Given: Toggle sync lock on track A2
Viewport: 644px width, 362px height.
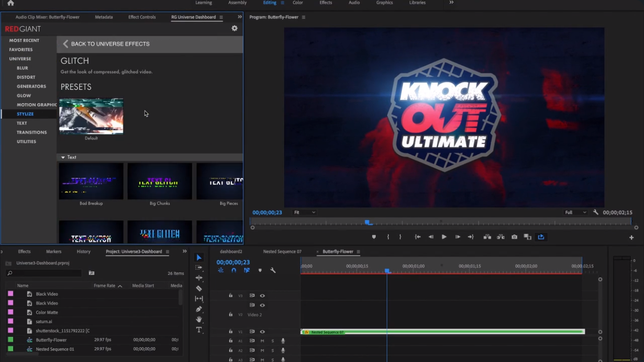Looking at the screenshot, I should click(x=252, y=350).
